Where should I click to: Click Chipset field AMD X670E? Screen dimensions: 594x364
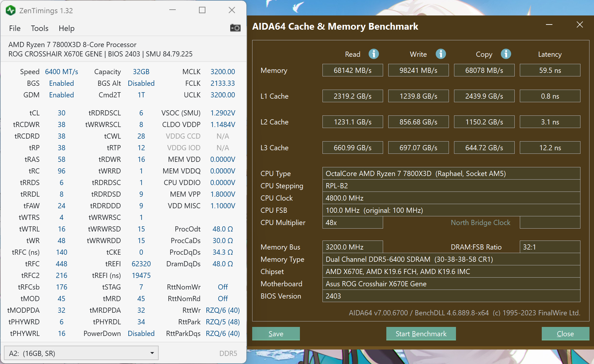click(x=451, y=271)
